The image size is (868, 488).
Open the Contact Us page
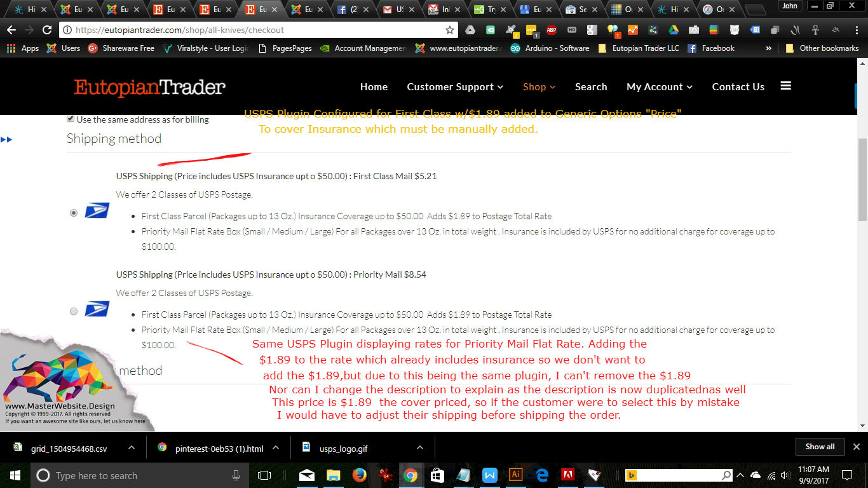point(738,86)
